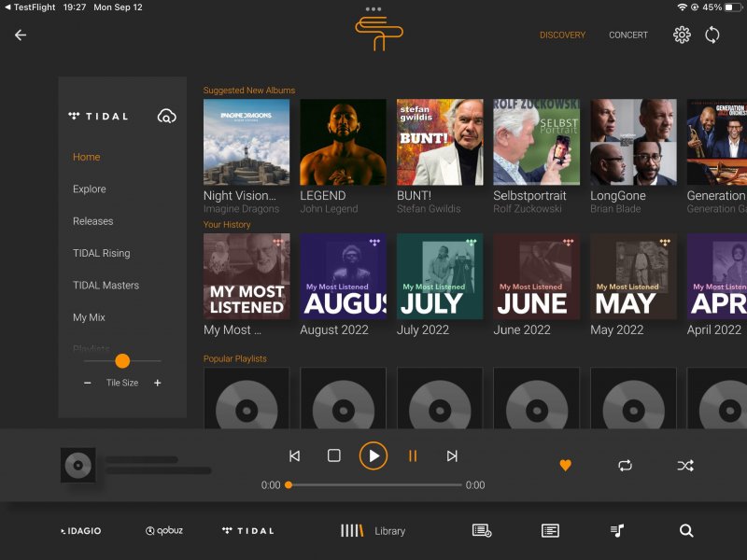747x560 pixels.
Task: Increase tile size with plus button
Action: click(157, 383)
